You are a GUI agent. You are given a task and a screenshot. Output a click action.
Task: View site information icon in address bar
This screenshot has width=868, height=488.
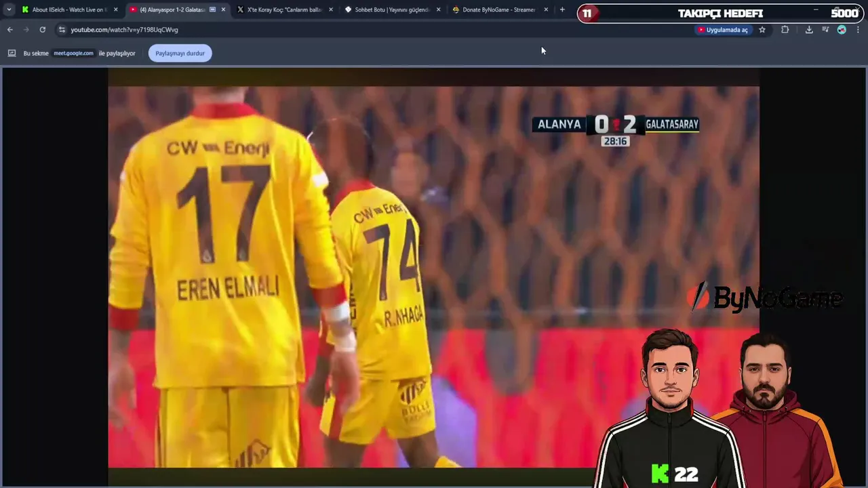coord(62,30)
